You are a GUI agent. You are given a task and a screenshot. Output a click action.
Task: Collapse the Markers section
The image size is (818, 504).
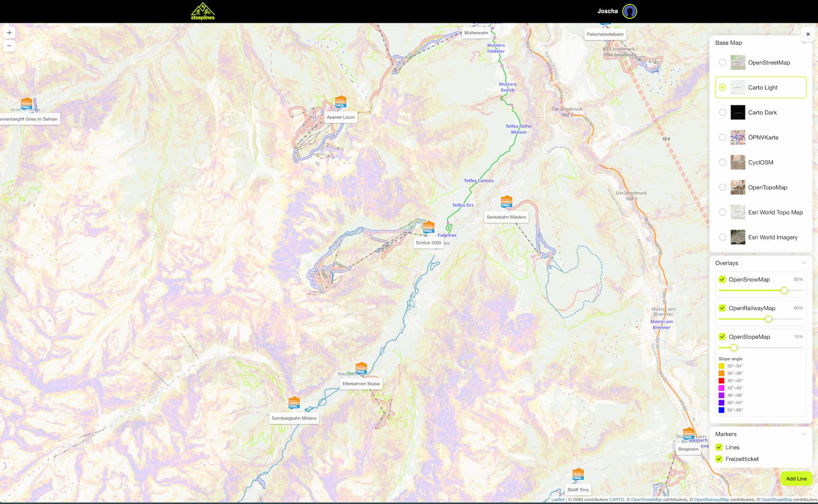tap(804, 434)
